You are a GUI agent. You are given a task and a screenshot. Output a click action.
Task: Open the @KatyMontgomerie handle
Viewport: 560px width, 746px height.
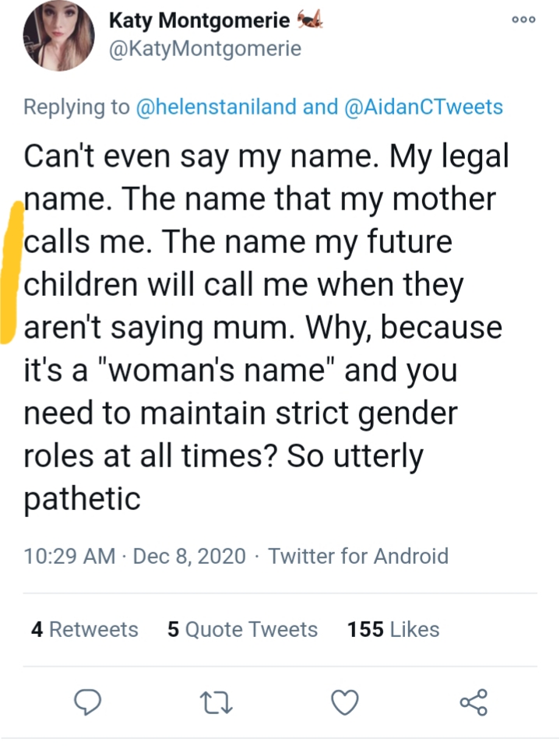click(x=205, y=49)
